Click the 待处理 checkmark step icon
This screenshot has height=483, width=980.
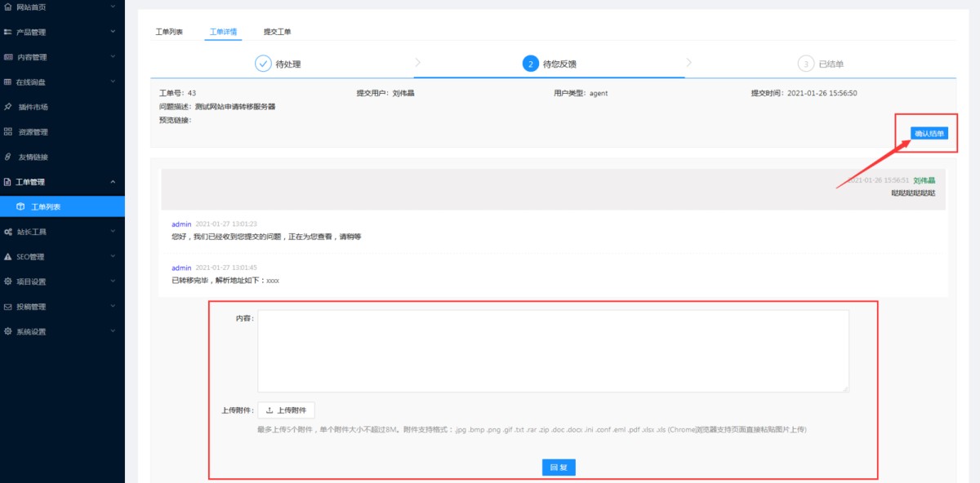point(263,64)
